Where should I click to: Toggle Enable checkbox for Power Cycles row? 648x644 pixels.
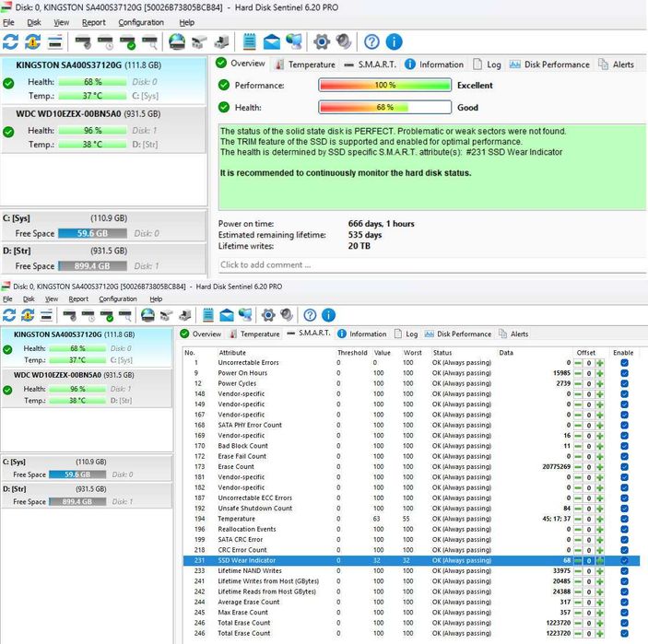pyautogui.click(x=624, y=383)
